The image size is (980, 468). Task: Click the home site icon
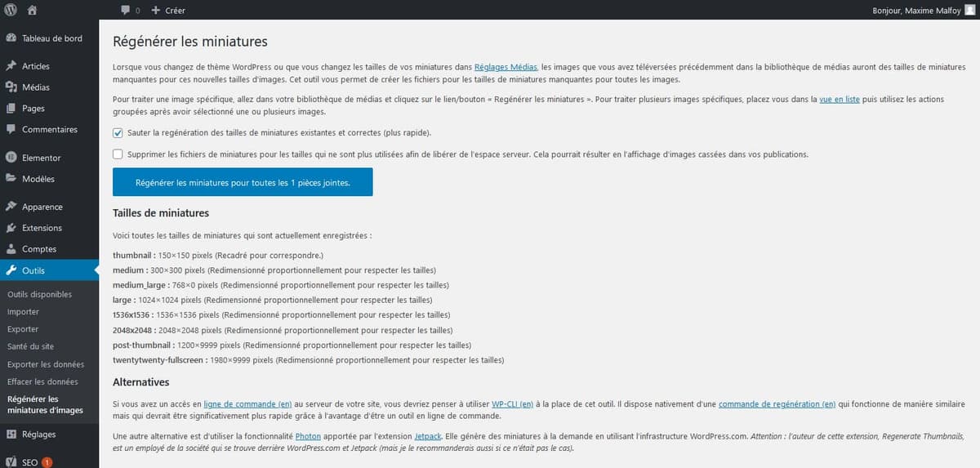click(x=32, y=10)
